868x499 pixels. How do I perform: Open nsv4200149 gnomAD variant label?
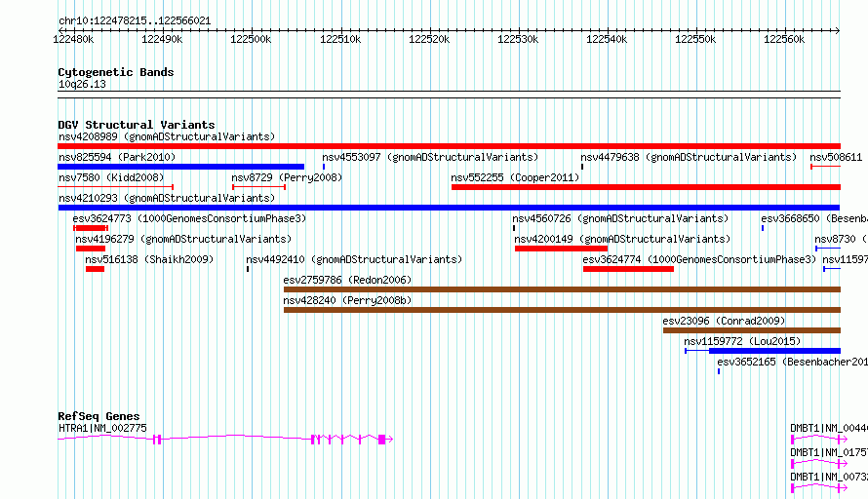coord(622,239)
